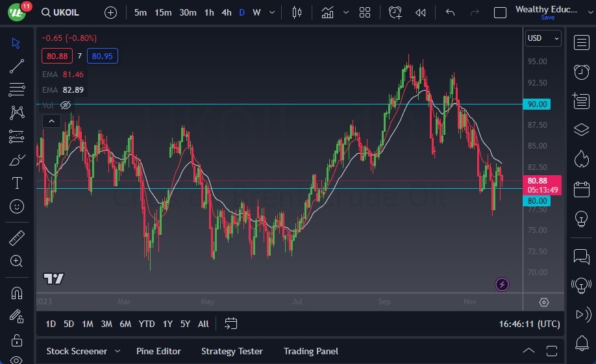Viewport: 596px width, 364px height.
Task: Open the emoji icons tool
Action: point(16,206)
